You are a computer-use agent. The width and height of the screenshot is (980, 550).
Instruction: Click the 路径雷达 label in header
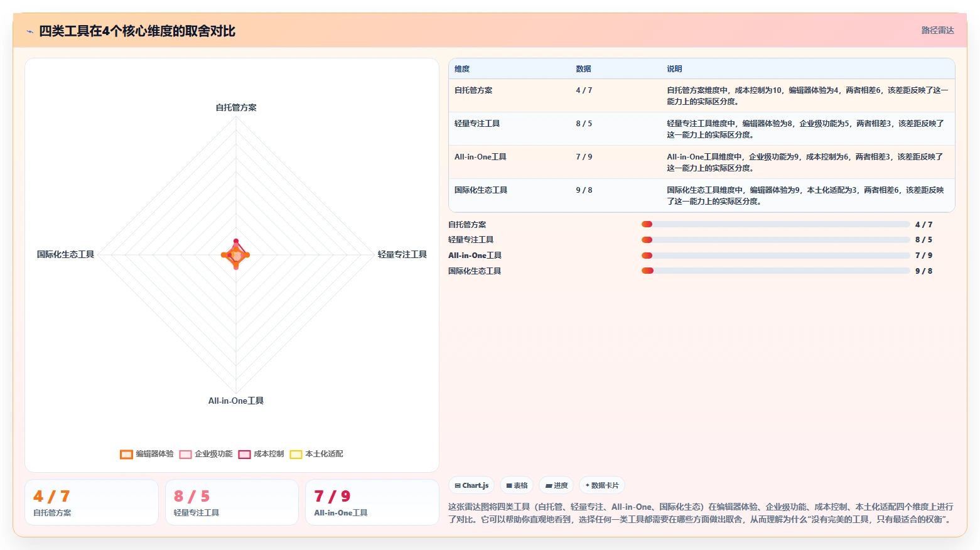pos(937,30)
